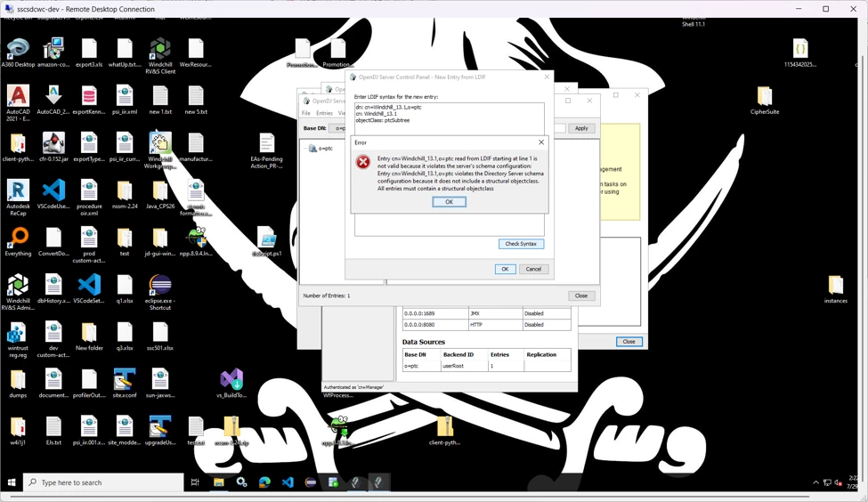Show hidden system tray icons
Viewport: 868px width, 502px height.
(x=815, y=482)
